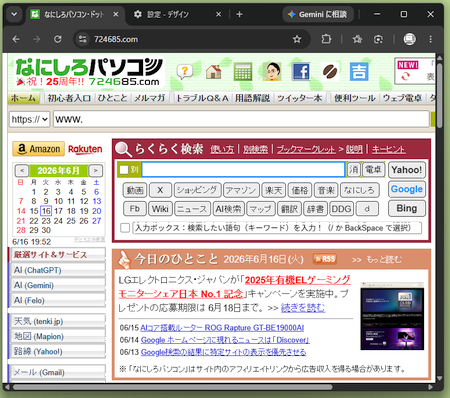Go to next month in calendar
Viewport: 450px width, 398px height.
96,171
